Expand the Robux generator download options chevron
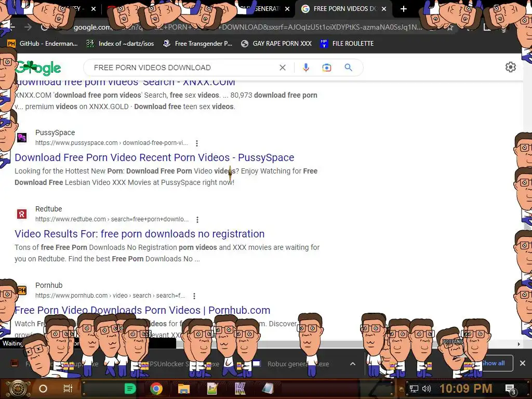532x399 pixels. coord(353,364)
